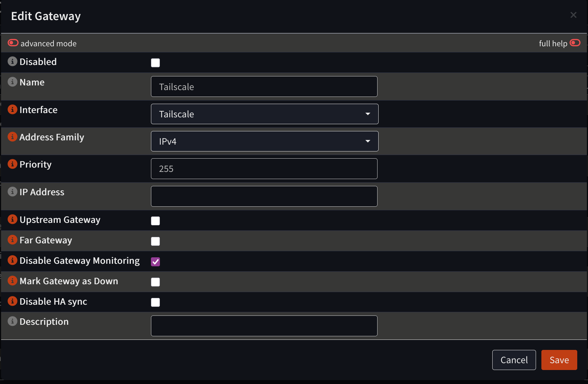This screenshot has height=384, width=588.
Task: Toggle the full help switch
Action: (575, 43)
